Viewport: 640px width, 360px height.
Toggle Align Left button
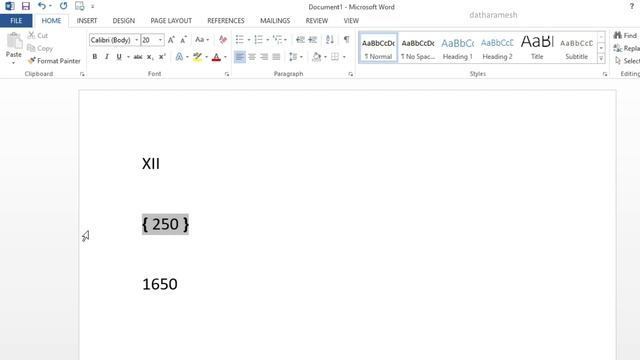pyautogui.click(x=240, y=57)
